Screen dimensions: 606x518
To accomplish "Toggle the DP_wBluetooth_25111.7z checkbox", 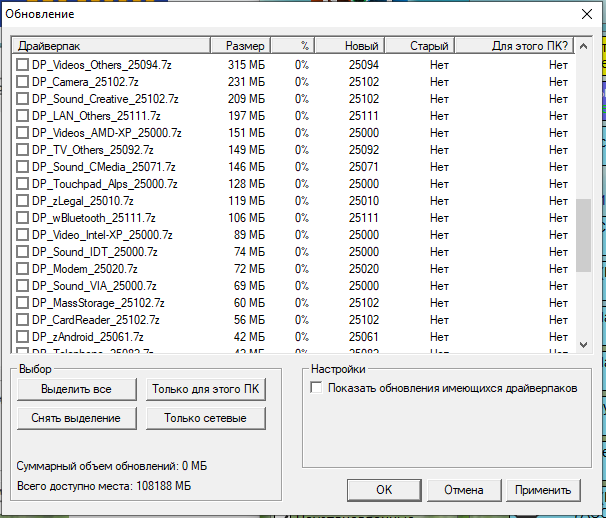I will (x=23, y=218).
